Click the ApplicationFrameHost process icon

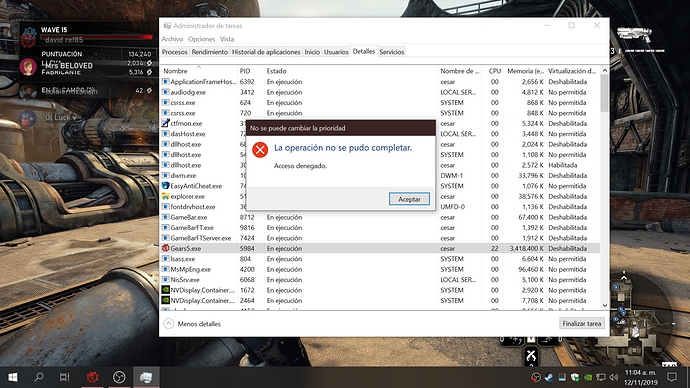[x=165, y=81]
